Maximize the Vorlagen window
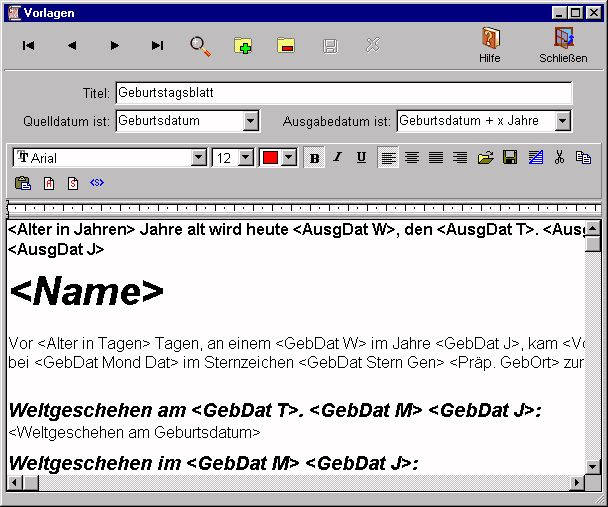Viewport: 608px width, 507px height. click(x=575, y=13)
